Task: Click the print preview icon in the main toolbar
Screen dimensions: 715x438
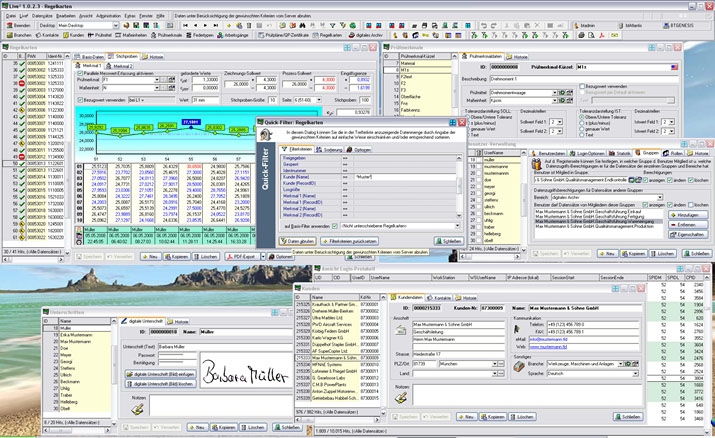Action: [591, 35]
